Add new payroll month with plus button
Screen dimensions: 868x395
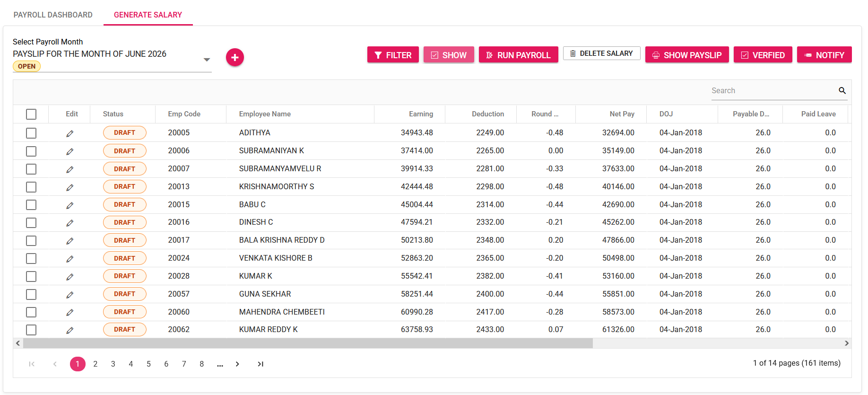coord(235,57)
